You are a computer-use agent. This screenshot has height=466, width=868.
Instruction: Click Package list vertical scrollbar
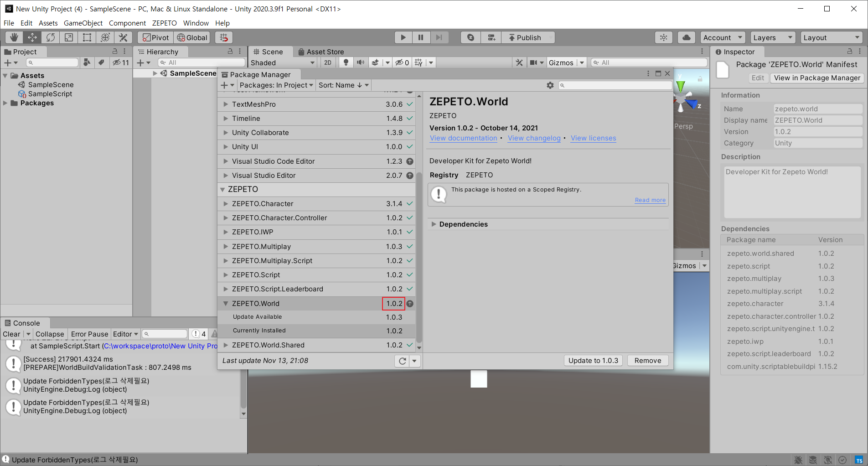[x=419, y=258]
